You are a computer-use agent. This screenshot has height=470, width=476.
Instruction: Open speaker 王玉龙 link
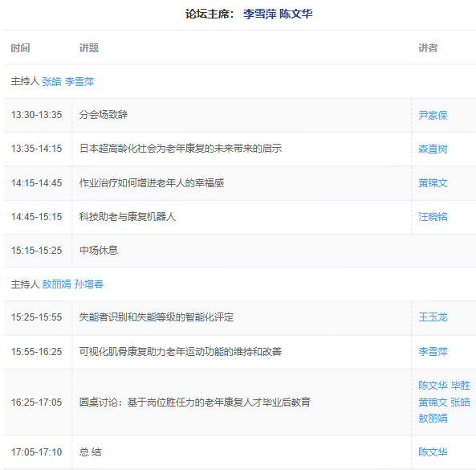(433, 317)
